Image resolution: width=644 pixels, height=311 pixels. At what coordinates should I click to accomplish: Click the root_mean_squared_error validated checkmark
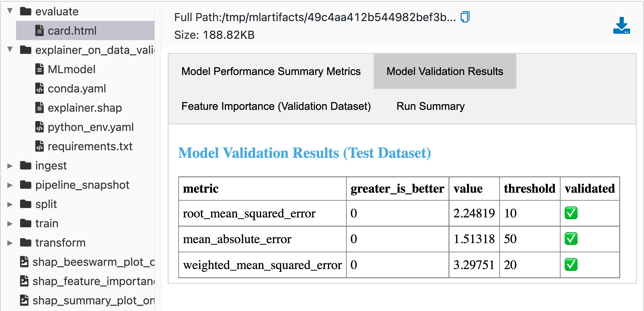571,213
